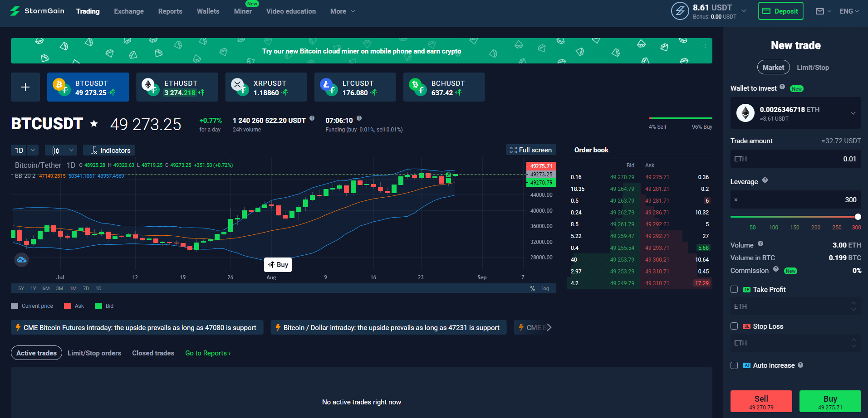Viewport: 868px width, 418px height.
Task: Open the ENG language dropdown
Action: [x=849, y=11]
